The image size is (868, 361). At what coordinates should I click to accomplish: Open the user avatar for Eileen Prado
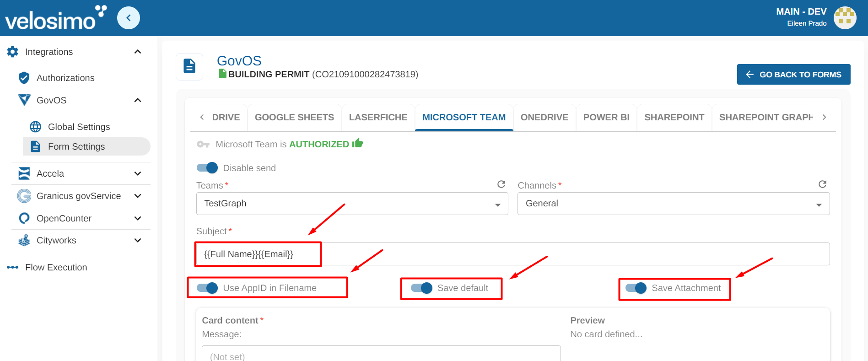click(845, 18)
